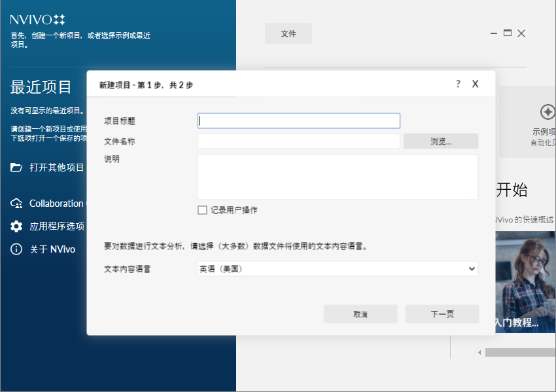556x392 pixels.
Task: Focus the 项目标题 input field
Action: pos(298,120)
